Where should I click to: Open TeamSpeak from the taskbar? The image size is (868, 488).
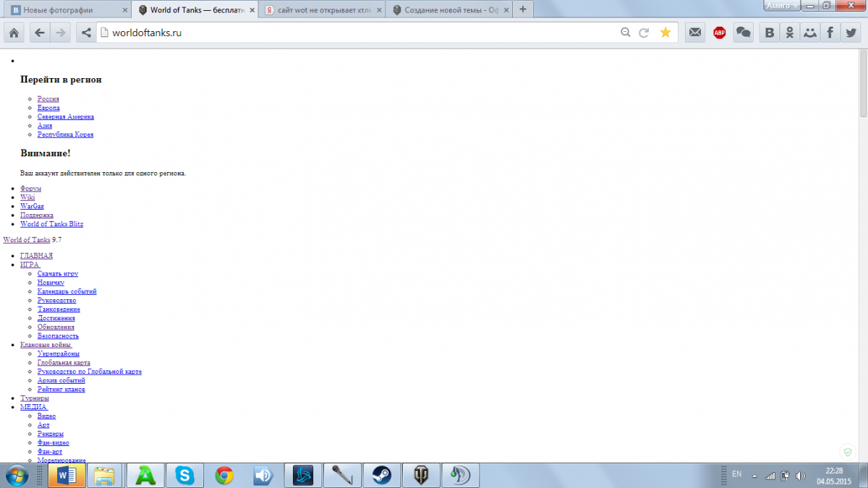460,475
